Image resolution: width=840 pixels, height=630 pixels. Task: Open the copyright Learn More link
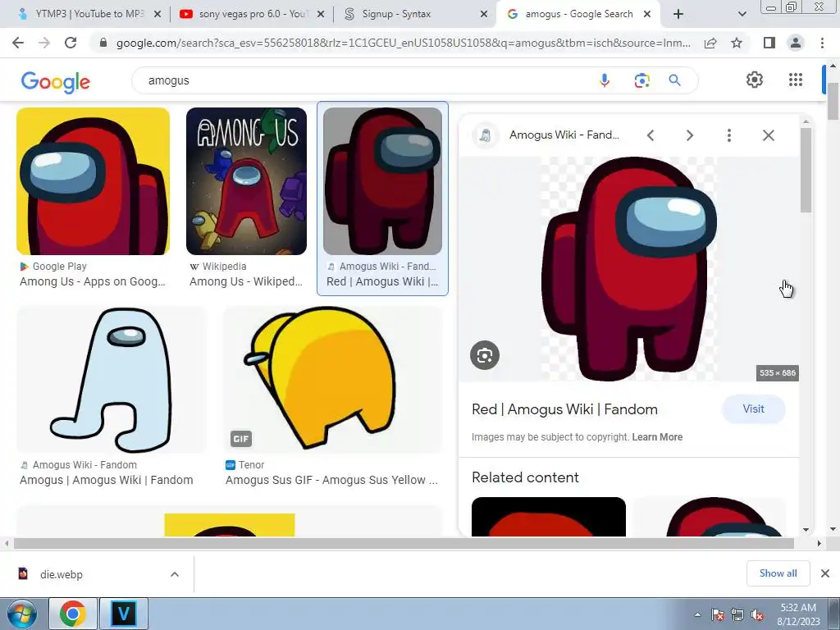657,437
